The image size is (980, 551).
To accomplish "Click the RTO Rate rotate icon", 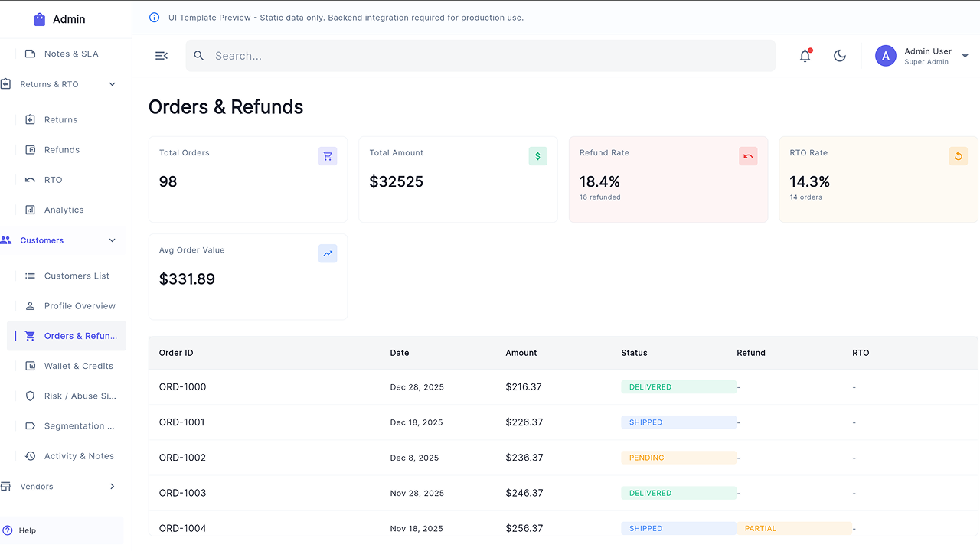I will (x=959, y=156).
